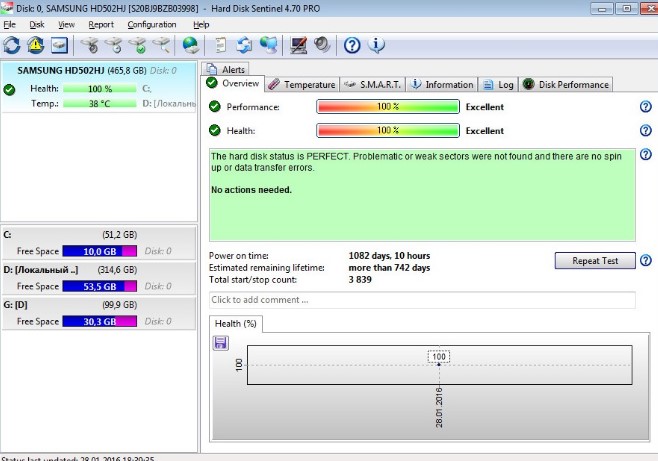The width and height of the screenshot is (658, 461).
Task: Click the Excellent label beside the Performance bar
Action: point(484,107)
